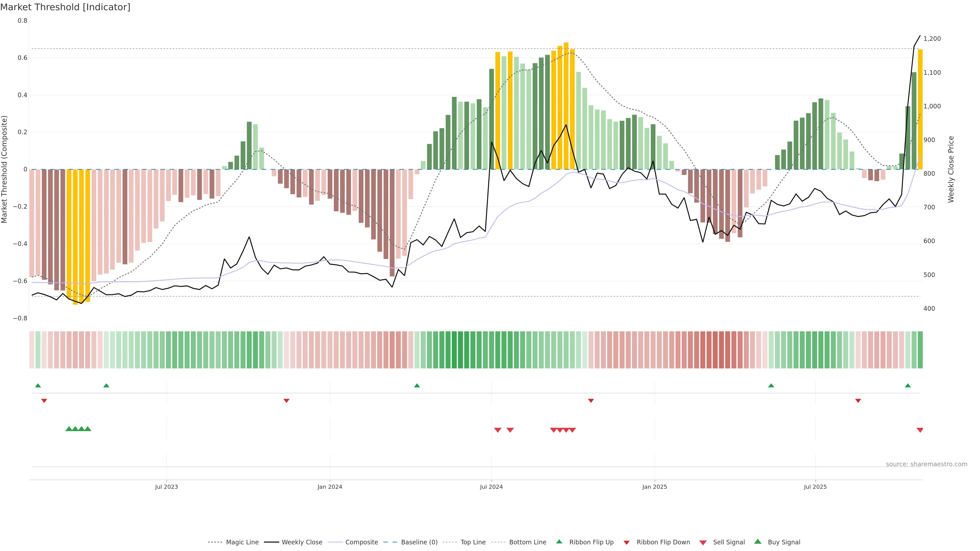Click the rightmost green Ribbon Flip Up marker
The height and width of the screenshot is (551, 980).
(908, 386)
